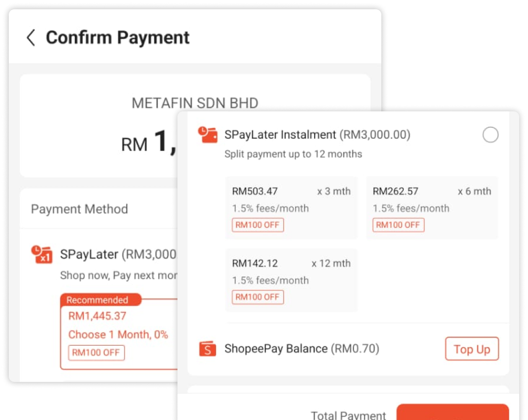This screenshot has height=420, width=528.
Task: Click the Payment Method section heading
Action: coord(79,209)
